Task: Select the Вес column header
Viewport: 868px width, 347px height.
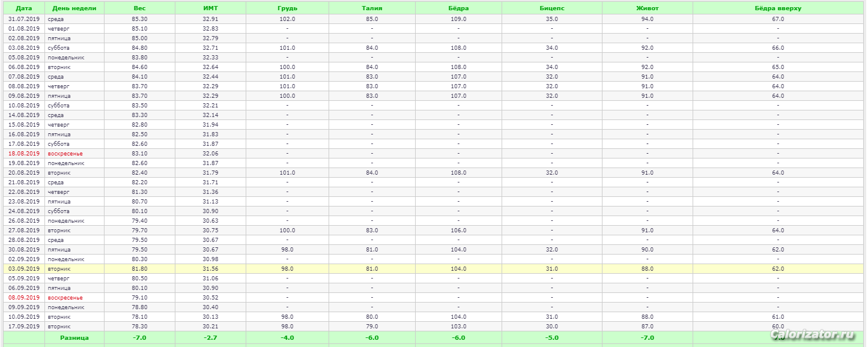Action: point(139,8)
